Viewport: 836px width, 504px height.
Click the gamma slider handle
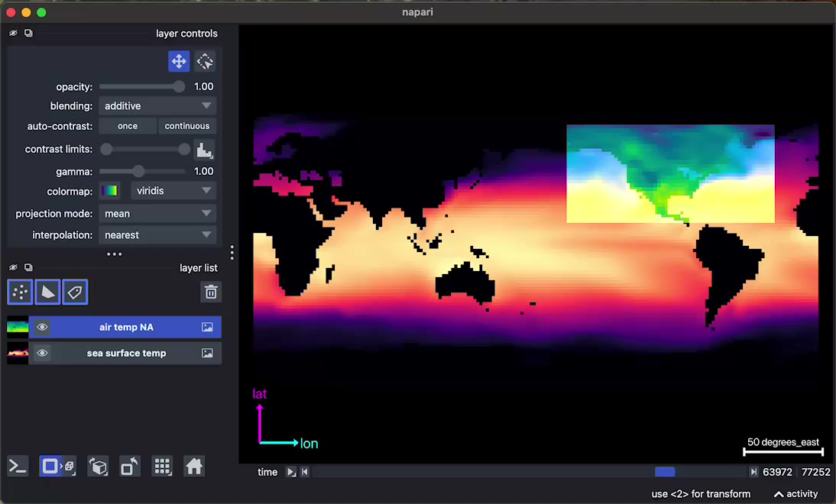pos(138,172)
